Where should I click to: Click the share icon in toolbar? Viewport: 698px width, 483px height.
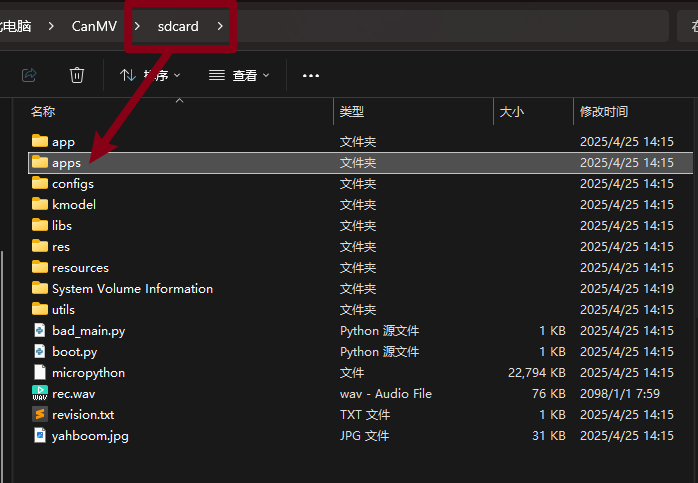pyautogui.click(x=29, y=75)
